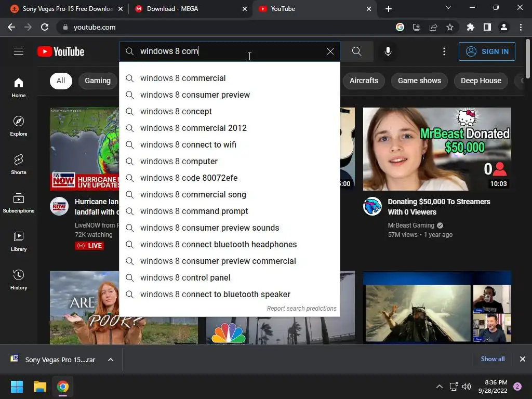This screenshot has width=532, height=399.
Task: Choose suggestion windows 8 connect to wifi
Action: pyautogui.click(x=229, y=144)
